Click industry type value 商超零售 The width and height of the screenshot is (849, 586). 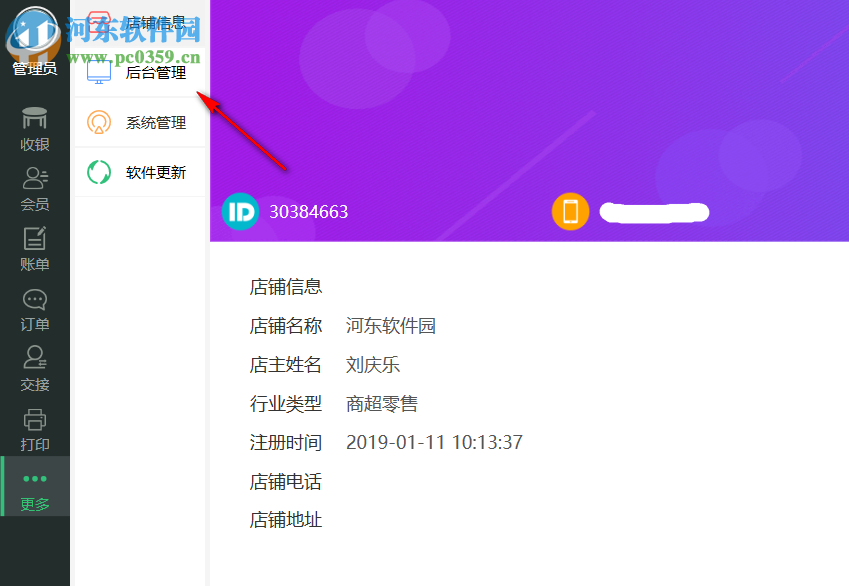(382, 404)
